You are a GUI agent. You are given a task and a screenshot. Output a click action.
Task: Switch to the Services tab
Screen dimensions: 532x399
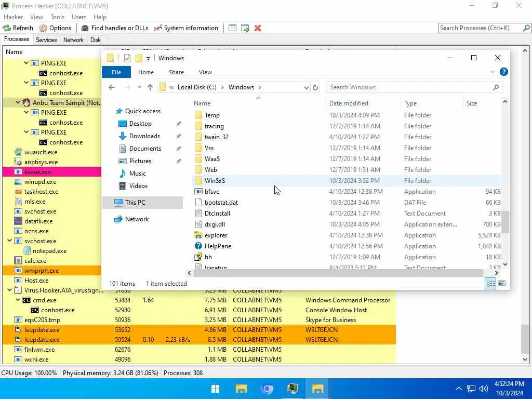tap(46, 40)
